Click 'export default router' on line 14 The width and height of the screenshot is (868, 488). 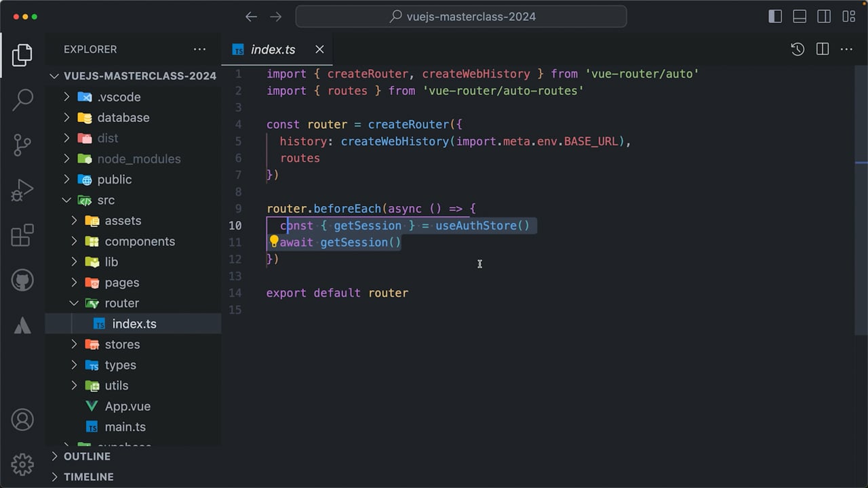tap(337, 293)
